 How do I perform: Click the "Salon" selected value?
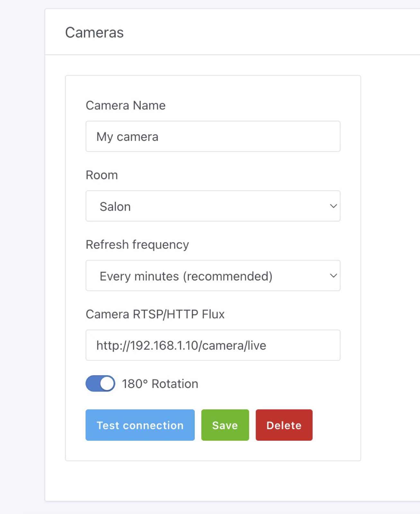(115, 207)
